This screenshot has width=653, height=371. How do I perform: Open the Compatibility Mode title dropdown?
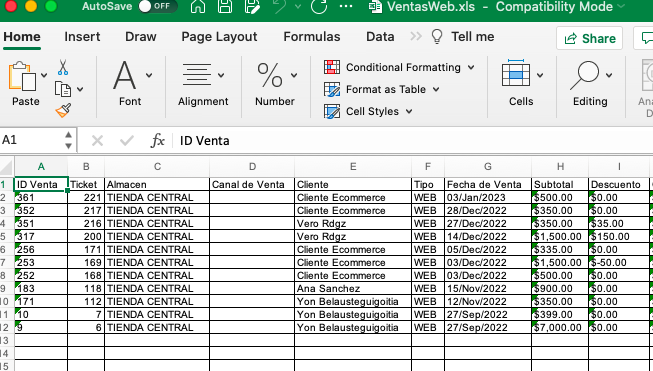point(621,6)
